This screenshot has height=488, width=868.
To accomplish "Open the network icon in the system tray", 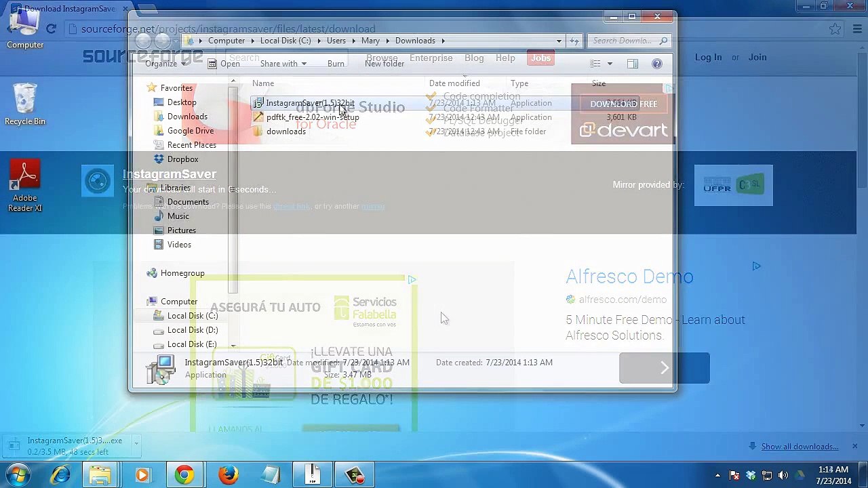I will coord(767,475).
